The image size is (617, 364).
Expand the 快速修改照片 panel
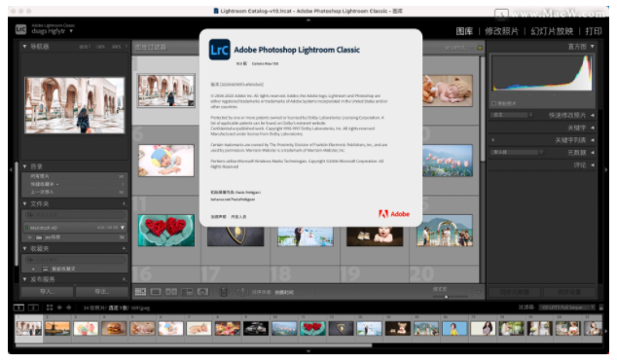[593, 115]
